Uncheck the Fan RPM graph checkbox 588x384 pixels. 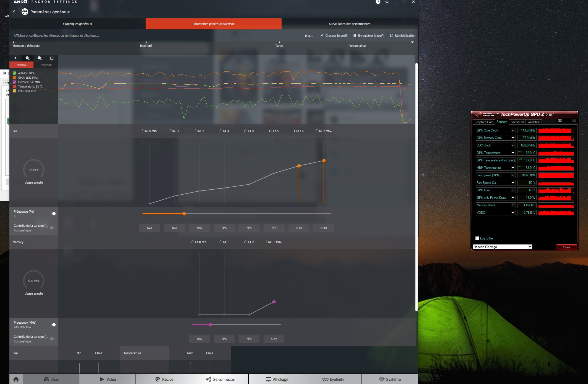click(x=14, y=91)
